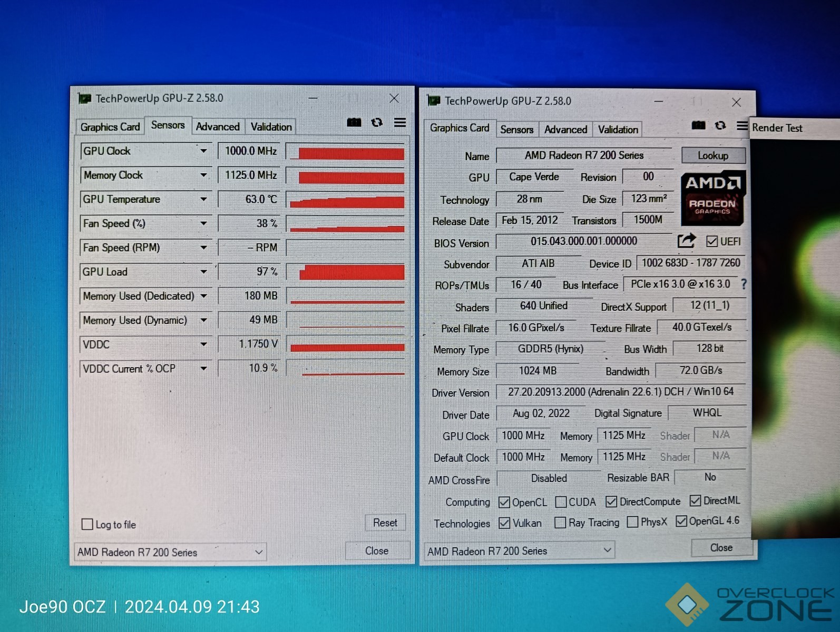Open the GPU Load sensor dropdown arrow
840x632 pixels.
203,272
